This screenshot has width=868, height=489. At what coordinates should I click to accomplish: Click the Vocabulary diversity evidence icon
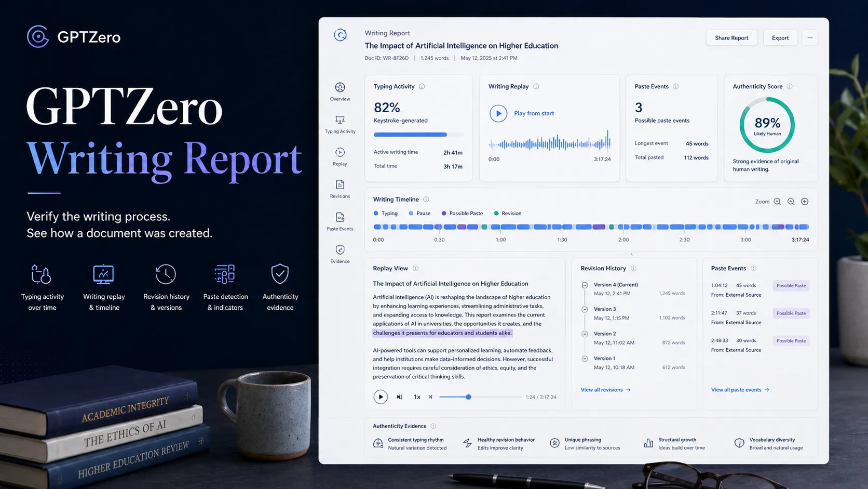739,443
